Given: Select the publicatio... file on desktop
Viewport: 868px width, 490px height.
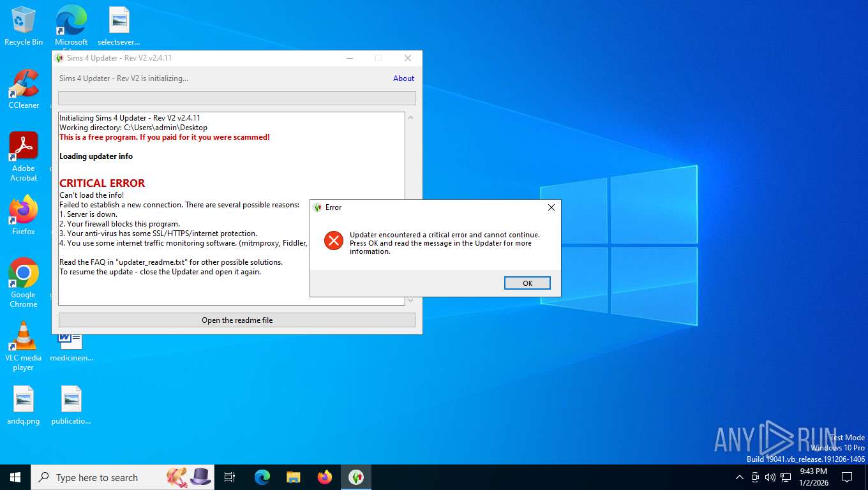Looking at the screenshot, I should (x=71, y=405).
